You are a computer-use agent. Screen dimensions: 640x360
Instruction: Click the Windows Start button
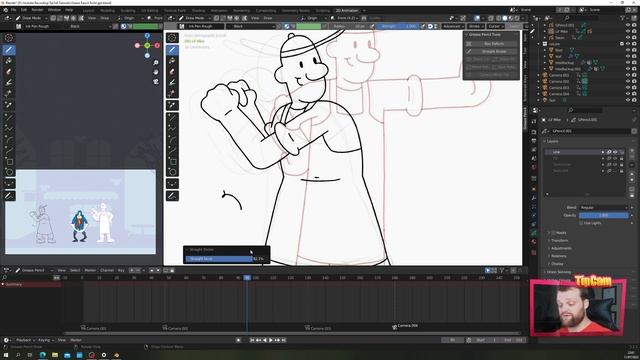coord(6,355)
